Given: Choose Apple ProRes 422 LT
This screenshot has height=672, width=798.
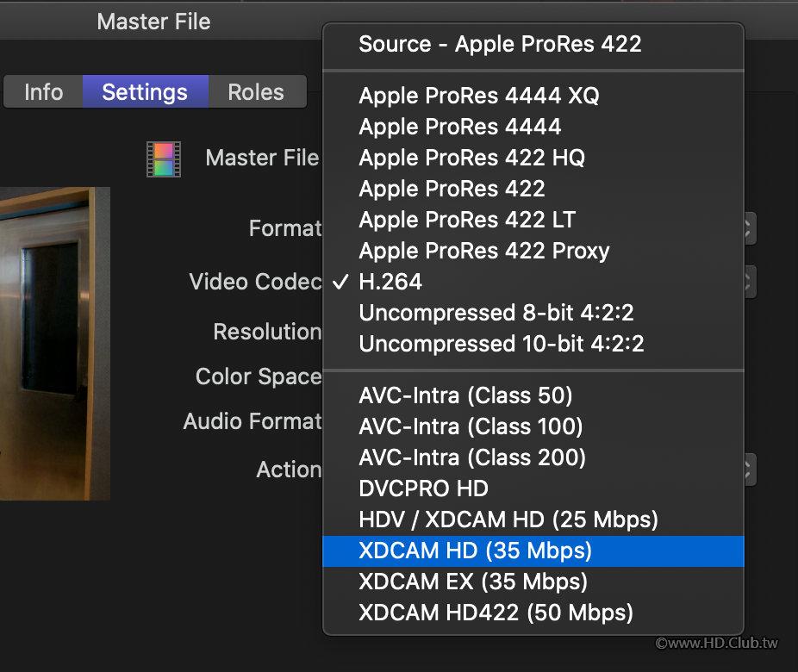Looking at the screenshot, I should coord(533,220).
